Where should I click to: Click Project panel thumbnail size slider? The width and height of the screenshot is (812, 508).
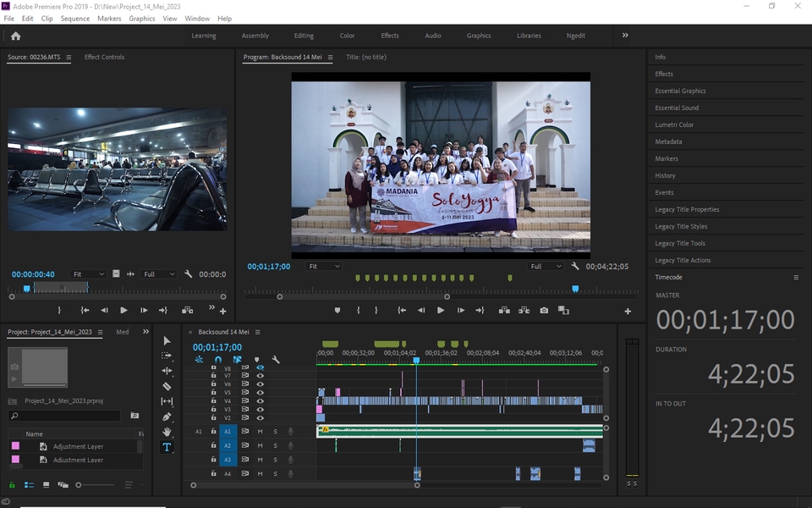click(x=95, y=484)
